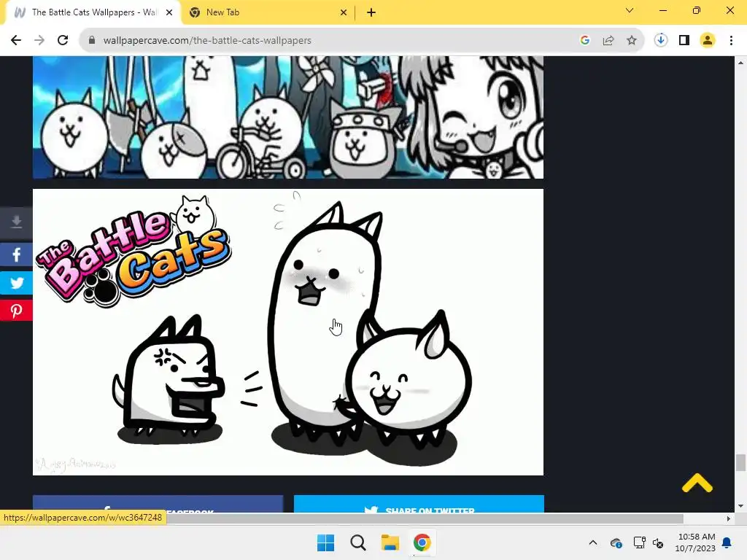
Task: Open the cloud sync status tray icon
Action: click(616, 542)
